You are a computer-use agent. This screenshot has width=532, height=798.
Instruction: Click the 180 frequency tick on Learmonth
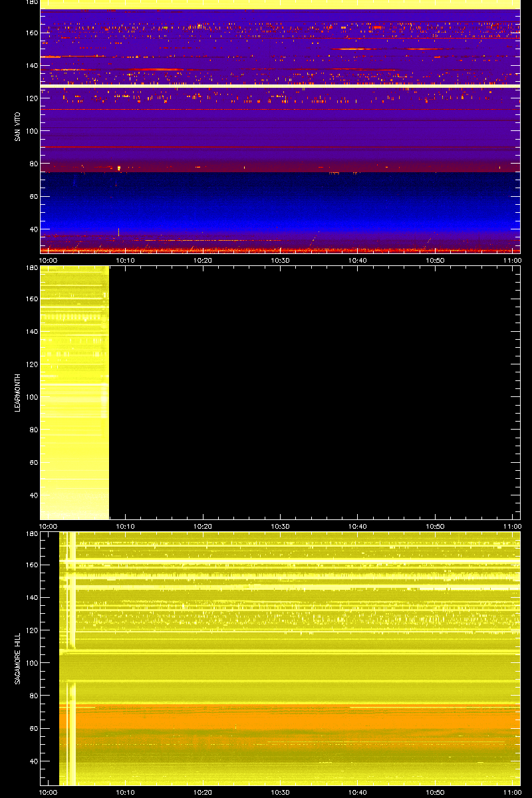pos(31,269)
